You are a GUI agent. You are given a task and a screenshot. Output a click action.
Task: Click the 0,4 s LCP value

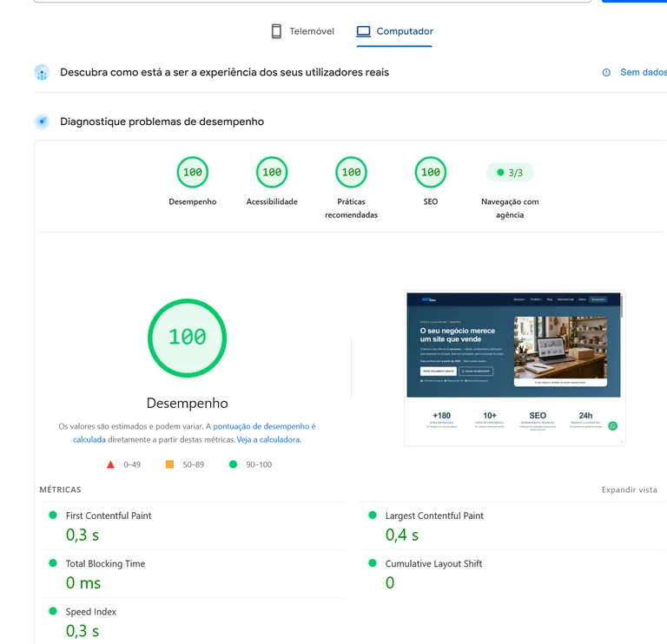tap(402, 535)
